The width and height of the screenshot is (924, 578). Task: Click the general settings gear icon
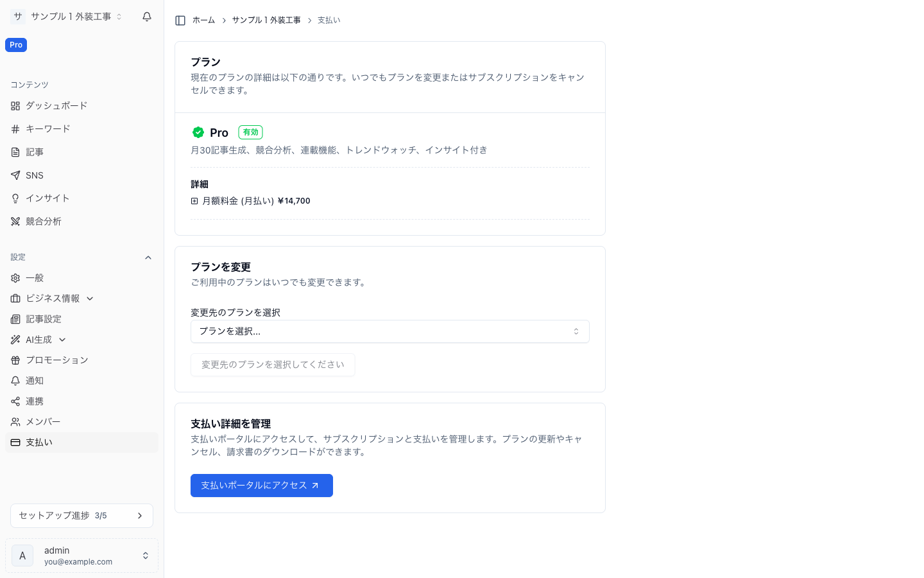pyautogui.click(x=15, y=278)
